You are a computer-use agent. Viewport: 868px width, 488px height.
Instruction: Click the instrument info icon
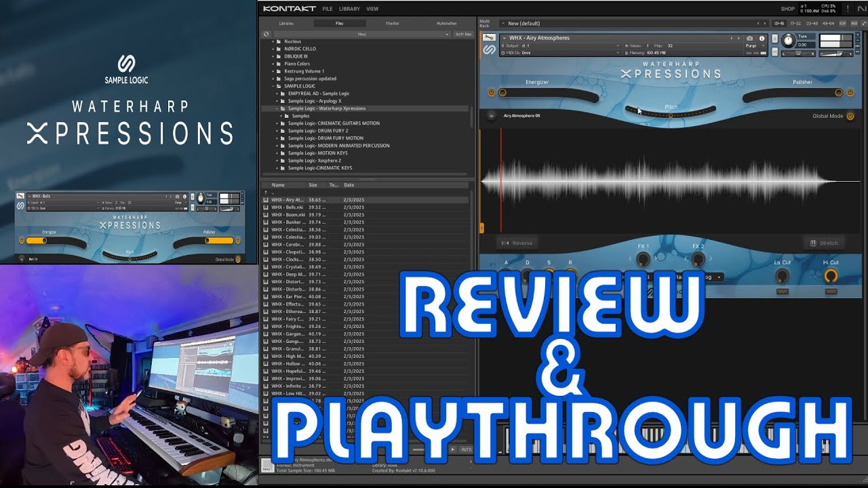(762, 39)
